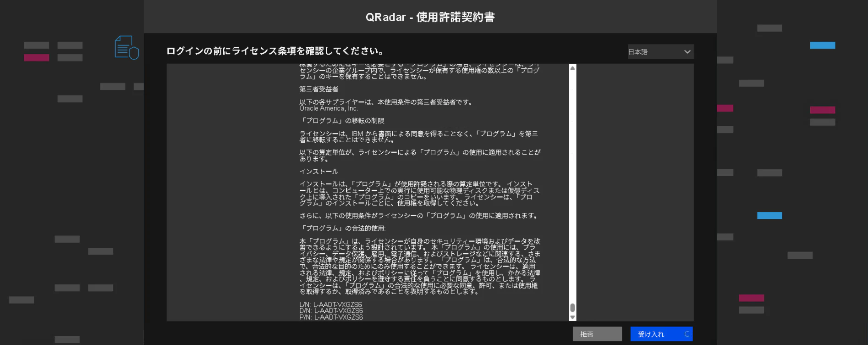Image resolution: width=868 pixels, height=345 pixels.
Task: Click the heading 「プログラム」の合法的使用
Action: coord(342,228)
